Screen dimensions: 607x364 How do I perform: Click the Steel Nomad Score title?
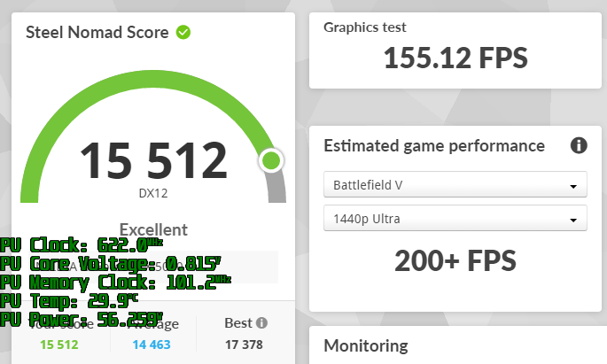[97, 33]
